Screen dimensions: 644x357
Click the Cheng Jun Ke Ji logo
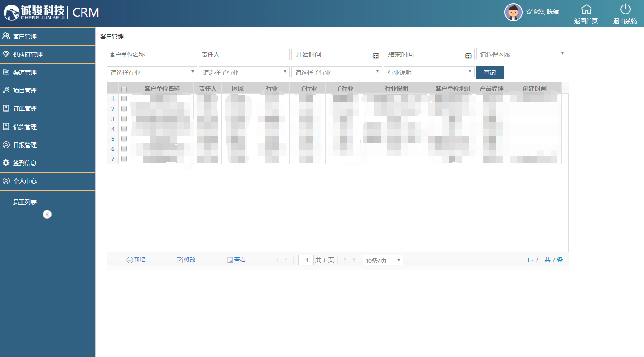34,13
